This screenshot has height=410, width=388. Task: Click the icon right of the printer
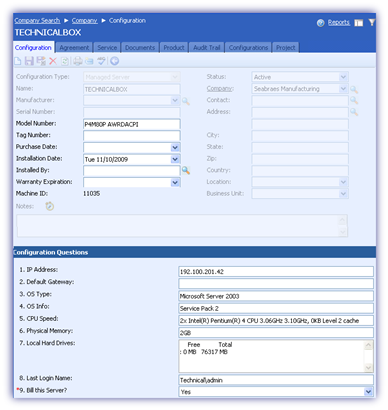click(89, 61)
